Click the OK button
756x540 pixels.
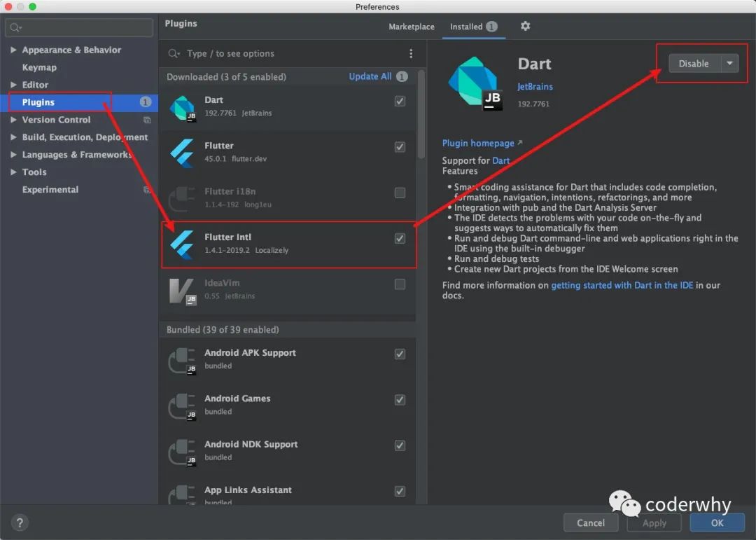coord(717,522)
